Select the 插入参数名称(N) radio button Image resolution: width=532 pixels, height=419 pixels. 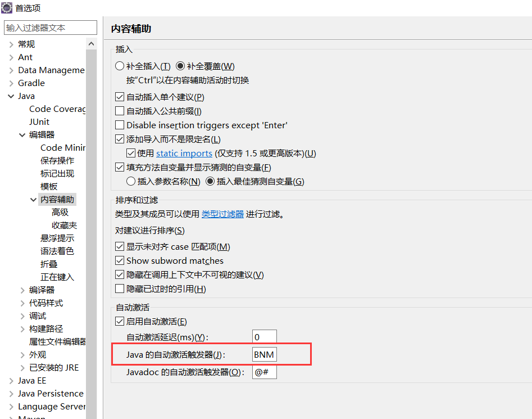point(131,181)
